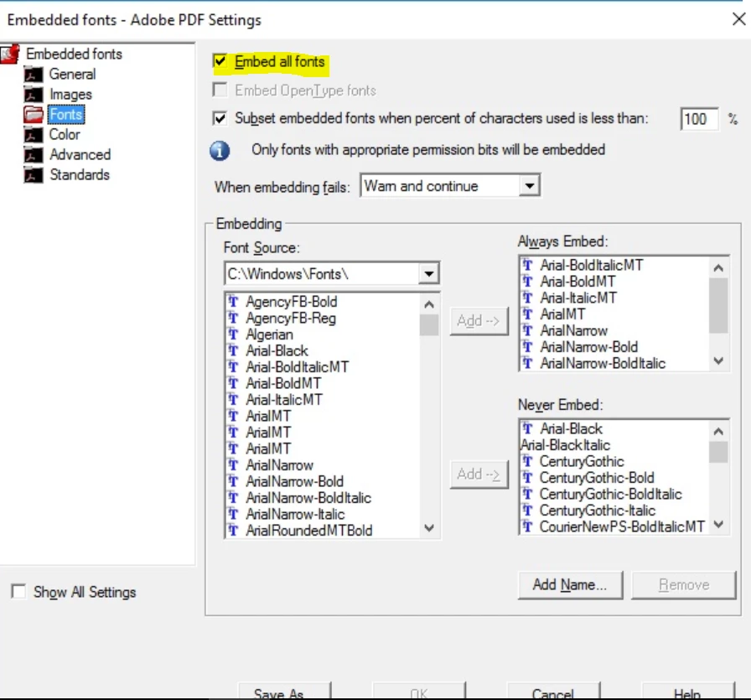Viewport: 751px width, 700px height.
Task: Click the subset percentage field showing 100
Action: point(699,119)
